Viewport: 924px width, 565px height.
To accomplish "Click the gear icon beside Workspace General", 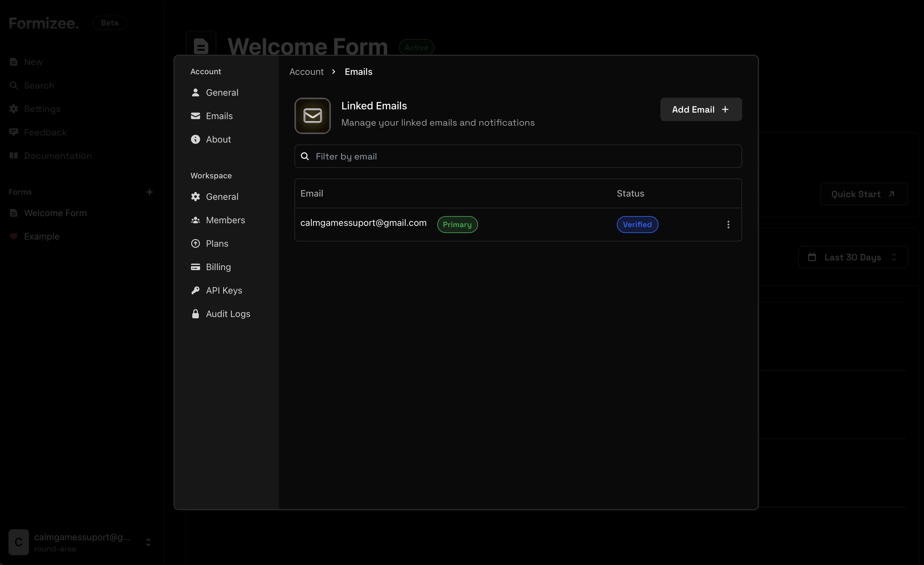I will tap(196, 197).
